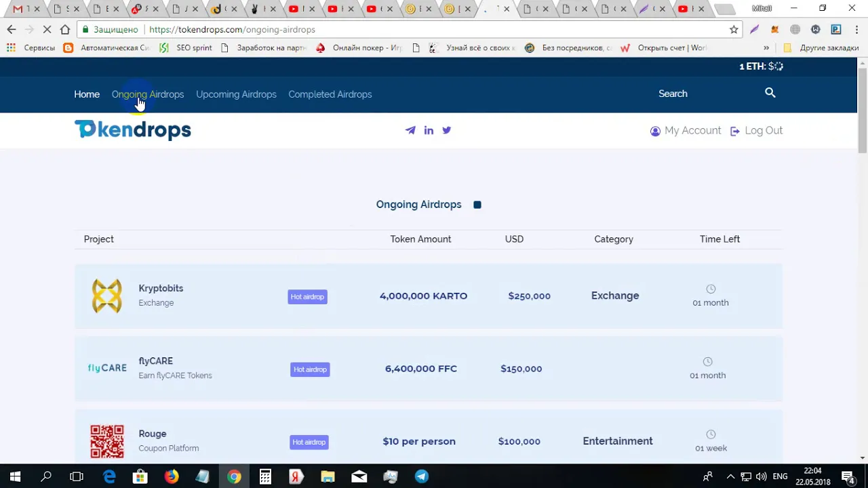
Task: Open File Explorer from the taskbar
Action: [328, 476]
